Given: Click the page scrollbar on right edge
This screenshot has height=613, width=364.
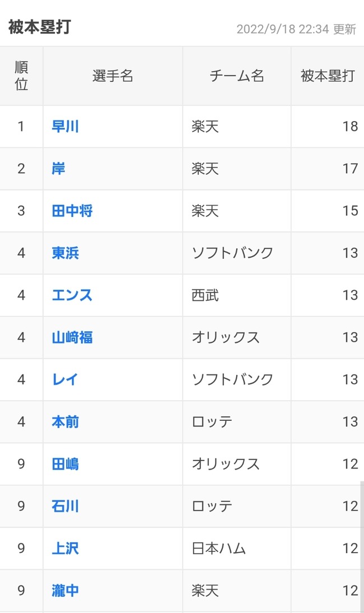Looking at the screenshot, I should click(362, 538).
